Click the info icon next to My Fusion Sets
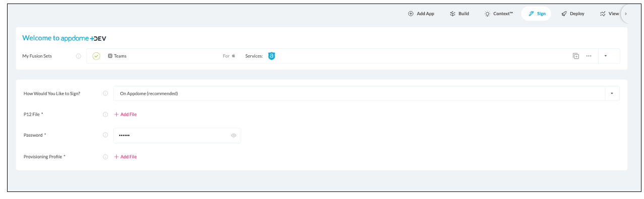The height and width of the screenshot is (199, 644). click(79, 56)
